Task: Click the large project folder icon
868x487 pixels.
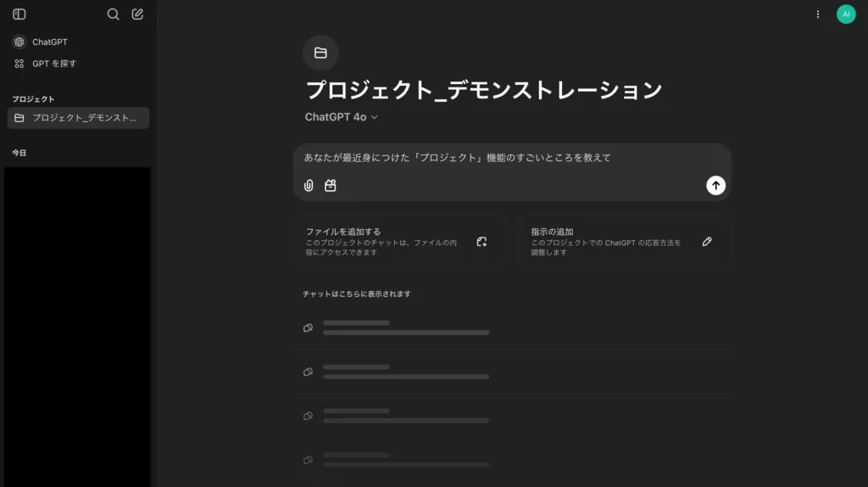Action: [x=320, y=53]
